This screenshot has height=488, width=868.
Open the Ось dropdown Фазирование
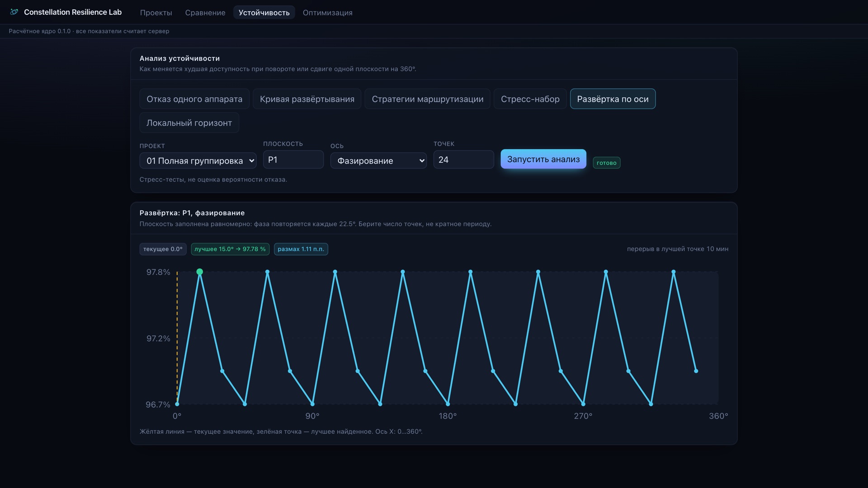(378, 161)
